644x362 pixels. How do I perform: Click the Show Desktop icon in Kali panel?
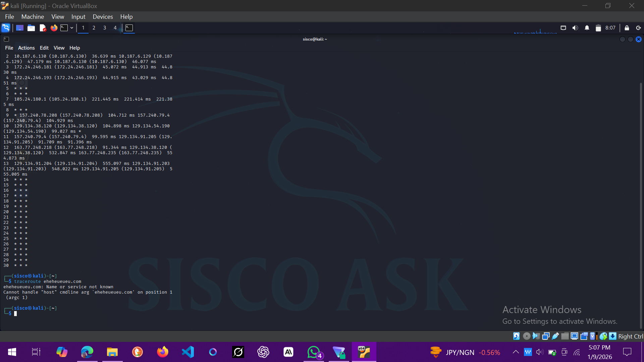[x=20, y=28]
